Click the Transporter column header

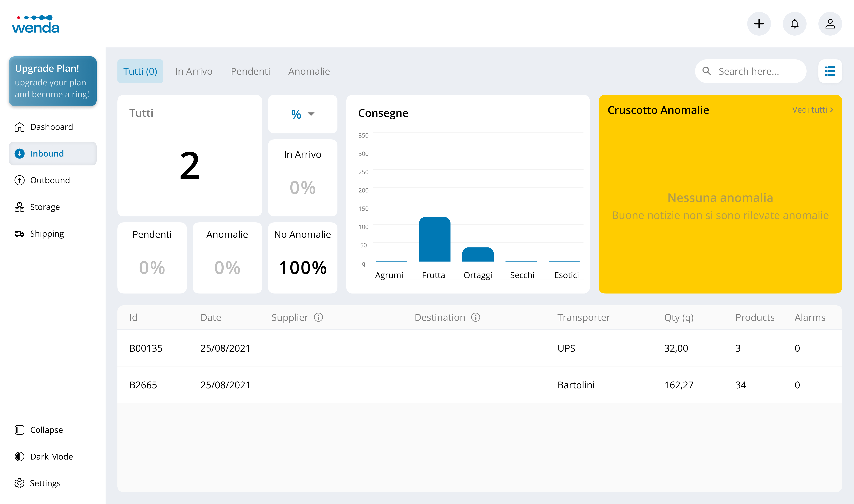coord(584,317)
